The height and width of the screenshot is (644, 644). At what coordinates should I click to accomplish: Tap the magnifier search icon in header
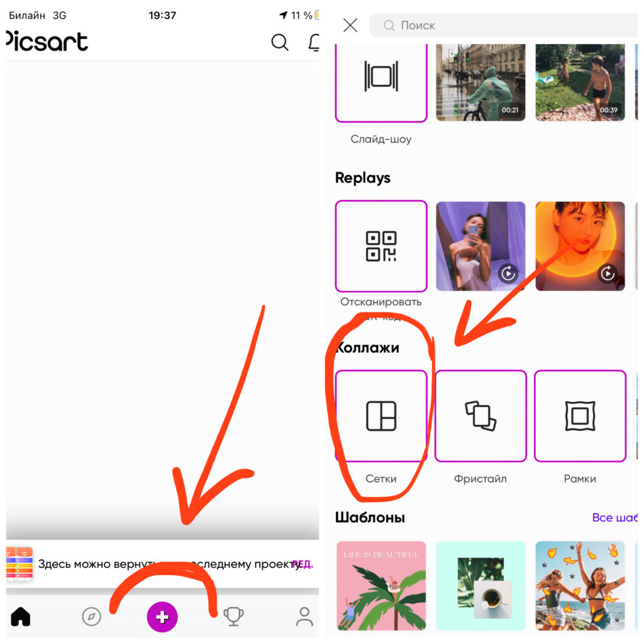280,42
